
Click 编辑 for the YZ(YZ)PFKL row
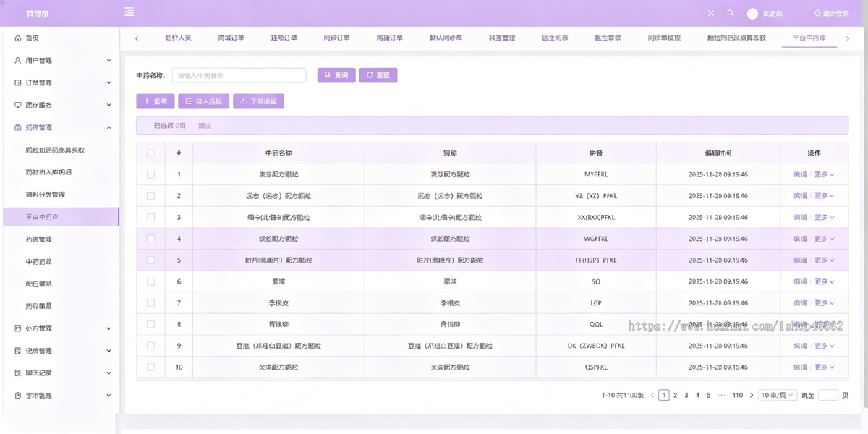tap(800, 196)
